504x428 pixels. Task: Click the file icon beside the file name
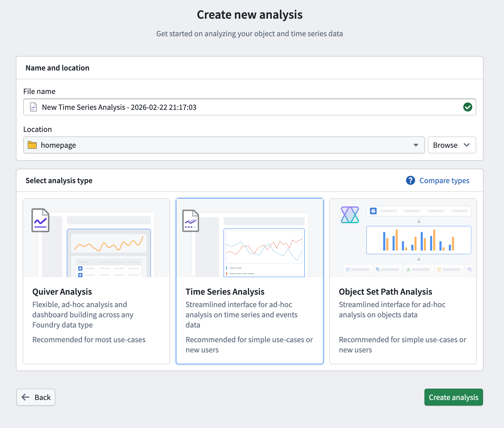click(33, 107)
